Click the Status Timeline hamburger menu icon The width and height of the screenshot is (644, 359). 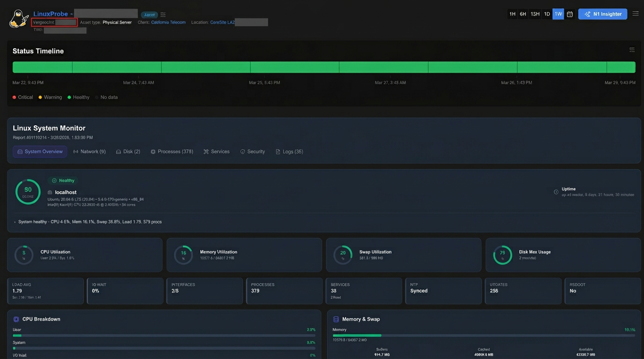point(632,50)
